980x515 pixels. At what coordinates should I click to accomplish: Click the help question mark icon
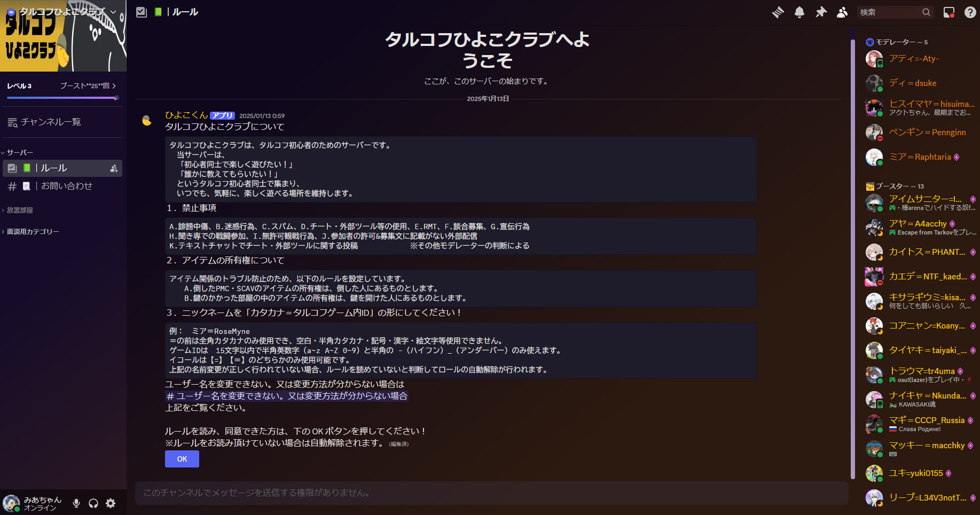point(970,12)
